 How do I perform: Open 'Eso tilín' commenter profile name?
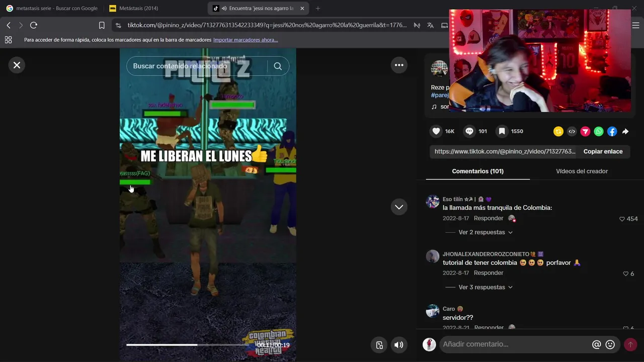click(x=466, y=199)
